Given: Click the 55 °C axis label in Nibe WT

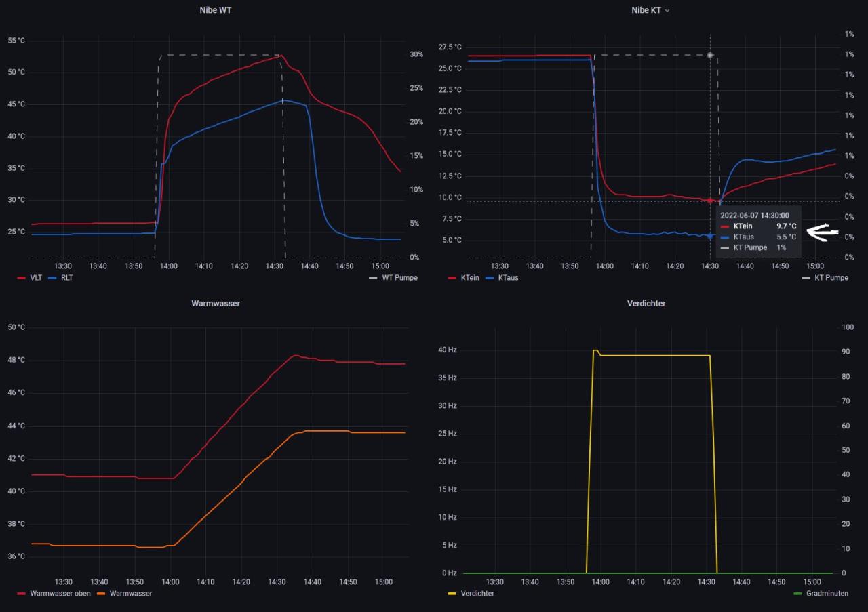Looking at the screenshot, I should [x=16, y=41].
